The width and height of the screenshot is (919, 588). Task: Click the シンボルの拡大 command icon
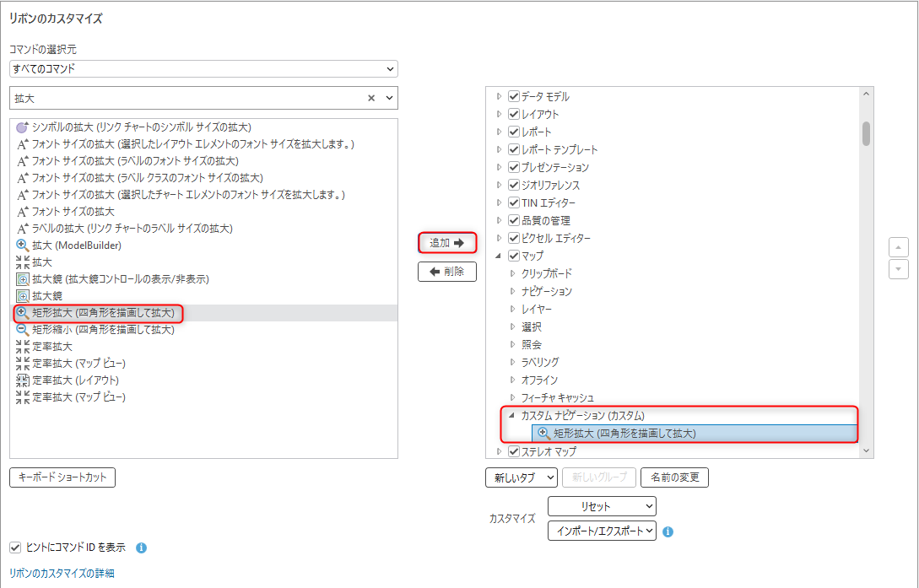pyautogui.click(x=23, y=127)
